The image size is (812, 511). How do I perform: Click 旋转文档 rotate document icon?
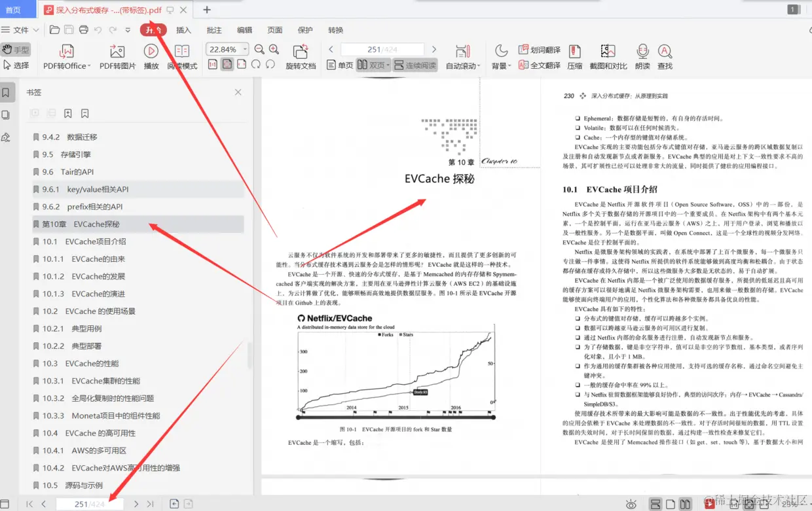(301, 57)
